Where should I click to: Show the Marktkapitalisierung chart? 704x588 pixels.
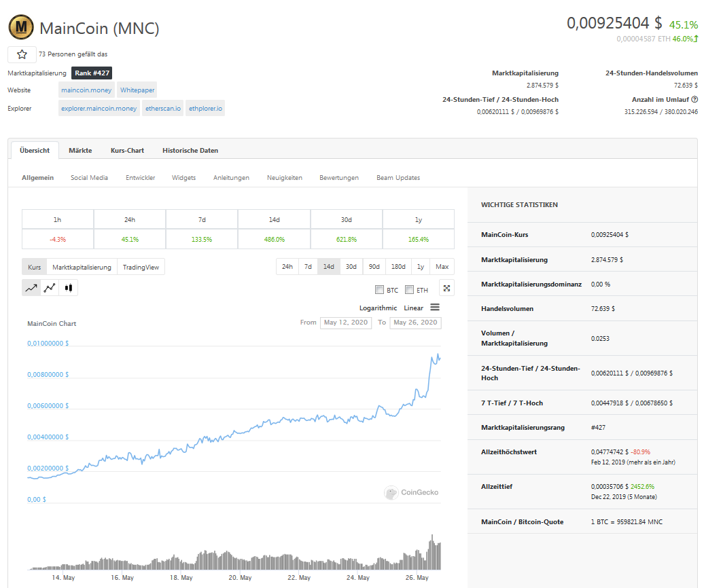point(82,267)
